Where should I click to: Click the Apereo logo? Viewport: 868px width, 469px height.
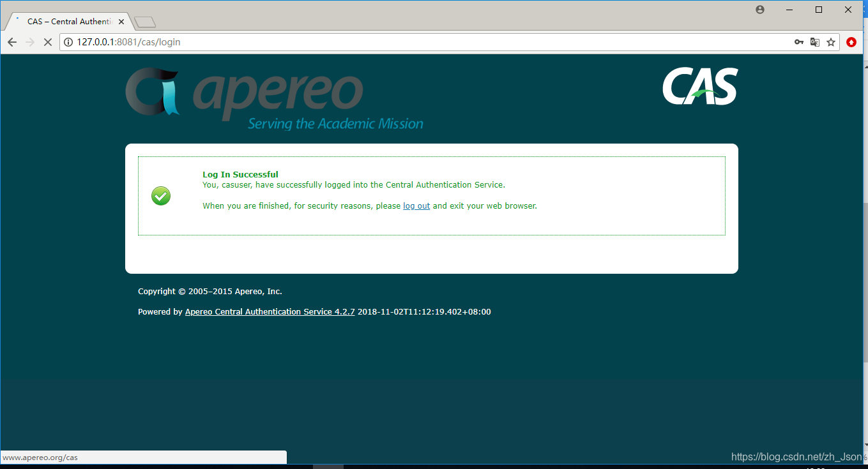click(274, 98)
